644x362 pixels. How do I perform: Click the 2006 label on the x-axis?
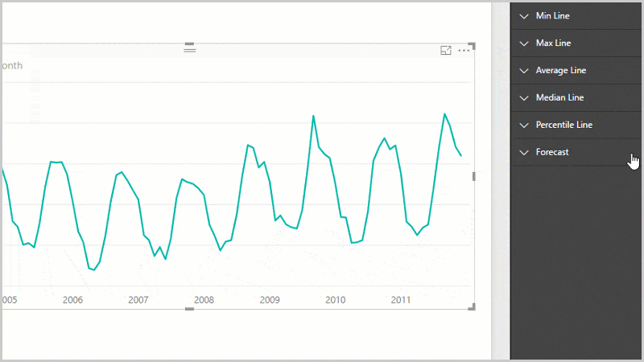72,300
